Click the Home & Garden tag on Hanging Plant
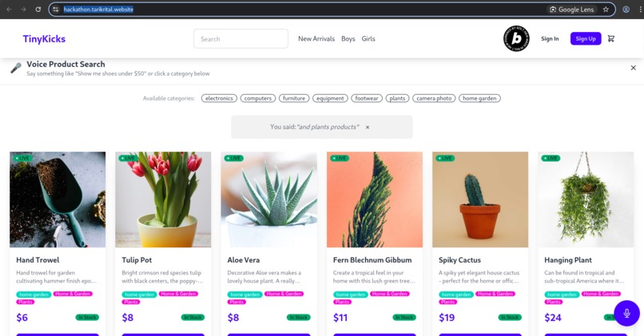The width and height of the screenshot is (644, 336). click(602, 294)
